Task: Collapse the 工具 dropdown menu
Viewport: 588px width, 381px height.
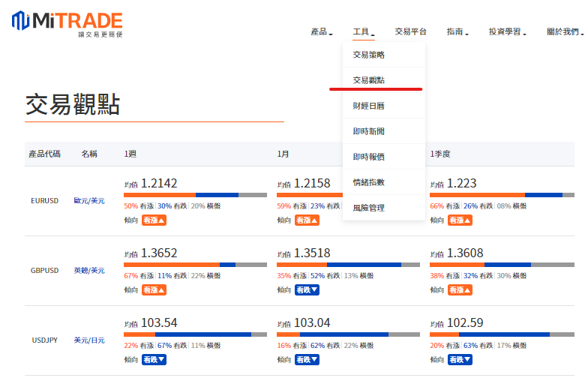Action: pos(363,32)
